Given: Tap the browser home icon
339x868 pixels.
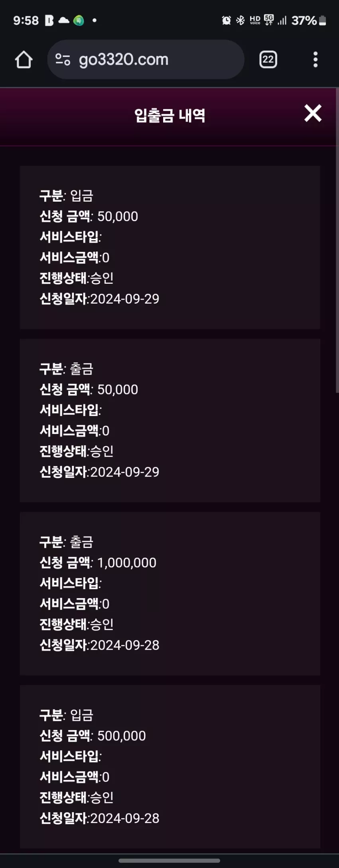Looking at the screenshot, I should (x=24, y=60).
